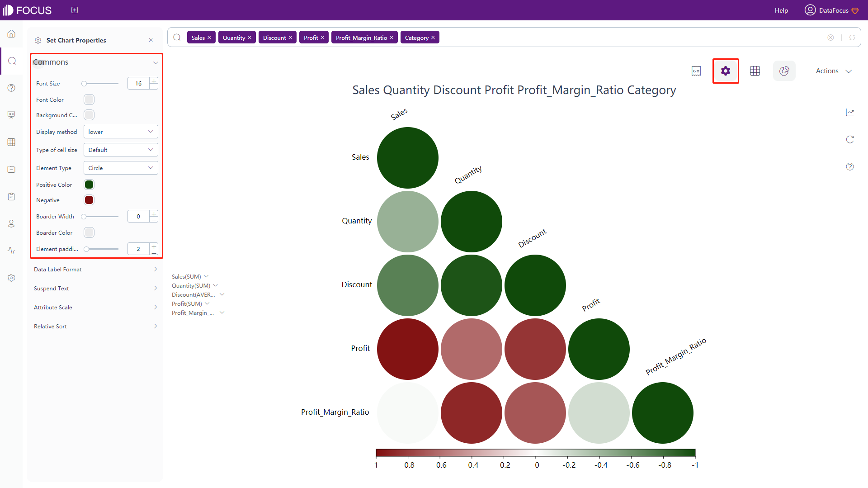Open the data label card icon

pyautogui.click(x=696, y=71)
